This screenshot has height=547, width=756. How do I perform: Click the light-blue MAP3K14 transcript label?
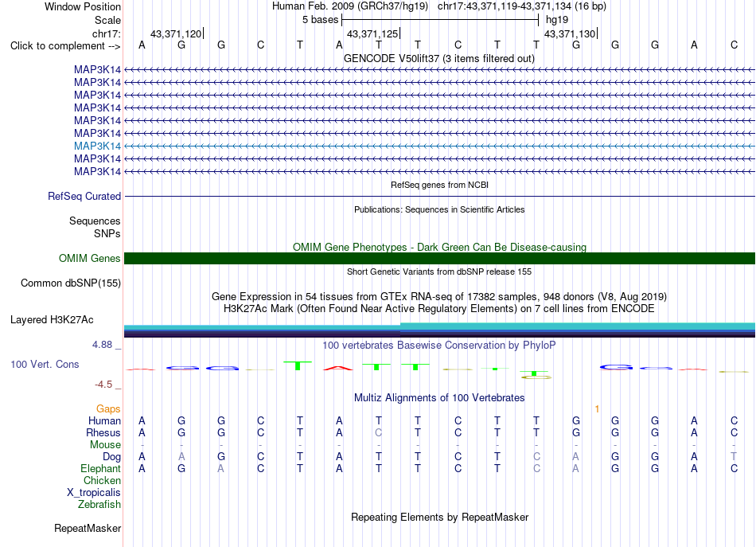(97, 146)
